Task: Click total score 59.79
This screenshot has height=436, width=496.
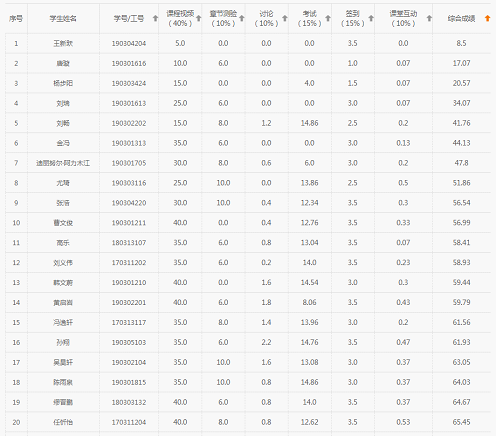Action: 461,303
